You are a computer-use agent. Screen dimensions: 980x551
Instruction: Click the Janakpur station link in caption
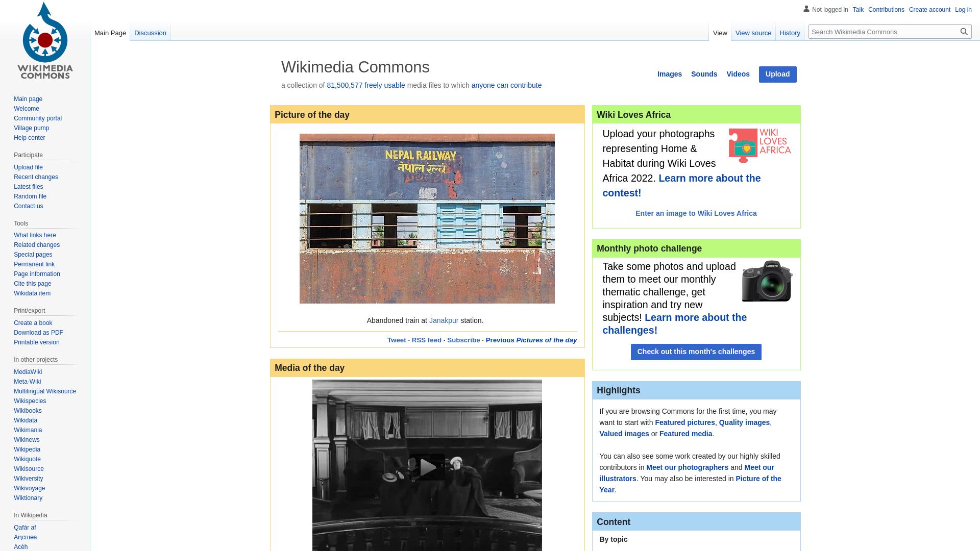(x=444, y=320)
